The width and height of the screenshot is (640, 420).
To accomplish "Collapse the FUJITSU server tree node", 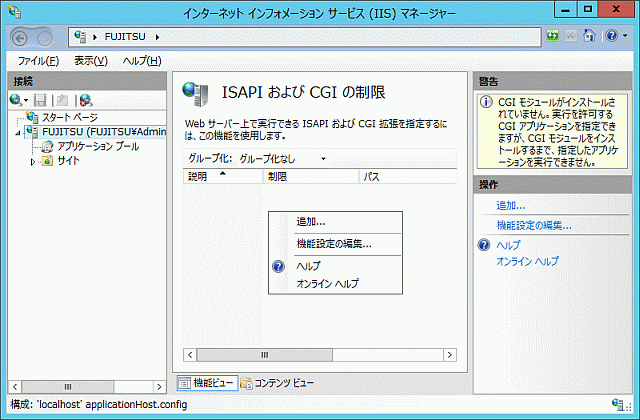I will pyautogui.click(x=18, y=133).
